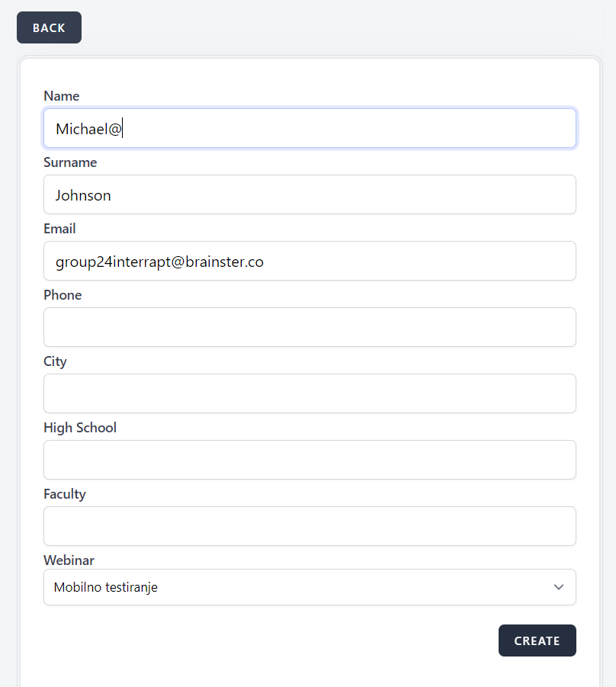616x687 pixels.
Task: Click the Name label above the first field
Action: pos(62,96)
